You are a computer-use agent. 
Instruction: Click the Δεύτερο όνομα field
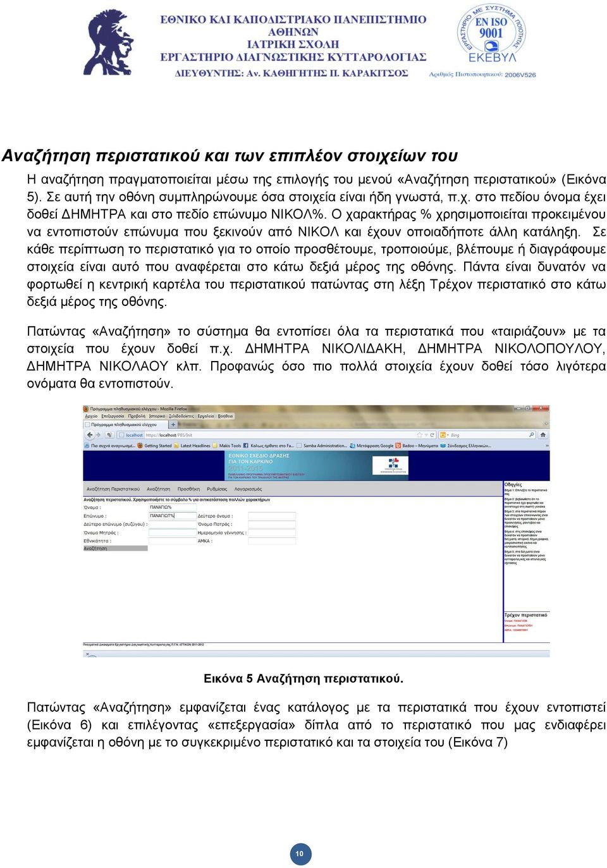[272, 516]
